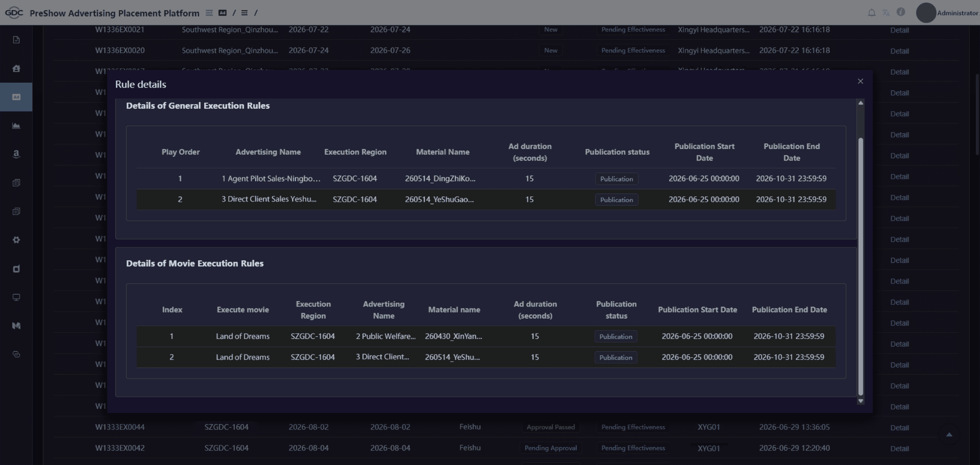The height and width of the screenshot is (465, 980).
Task: Open the chain link sidebar icon
Action: click(x=16, y=354)
